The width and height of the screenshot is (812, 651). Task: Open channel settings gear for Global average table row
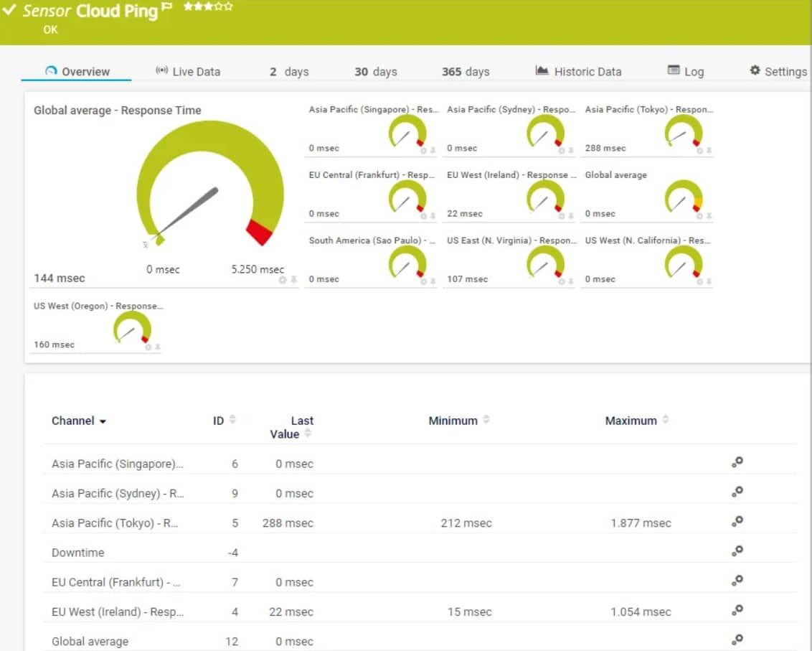737,639
